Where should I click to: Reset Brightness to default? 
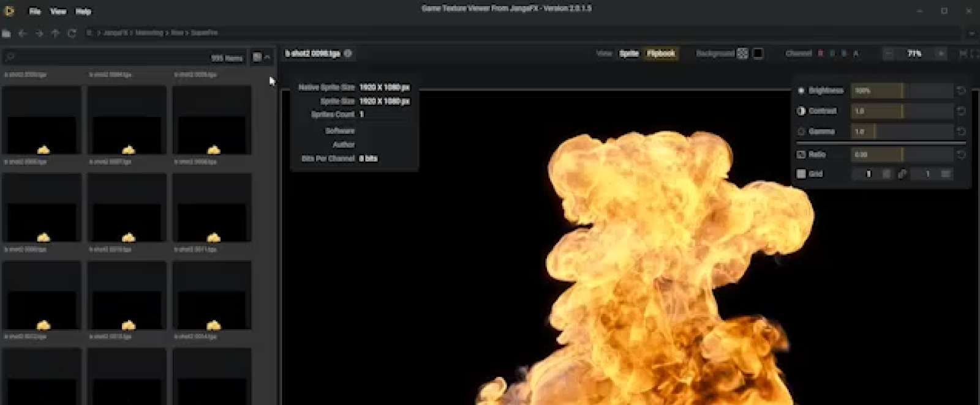[961, 91]
